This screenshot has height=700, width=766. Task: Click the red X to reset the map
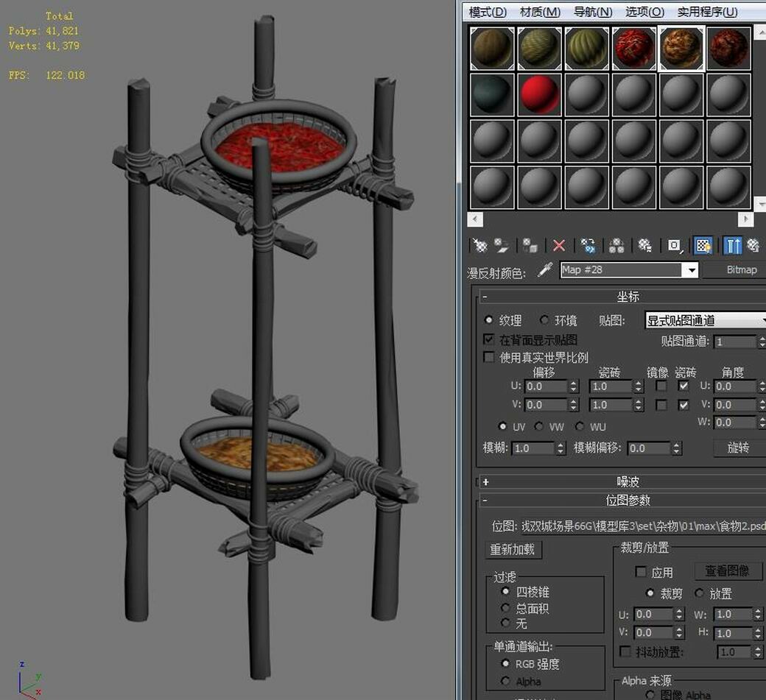560,245
